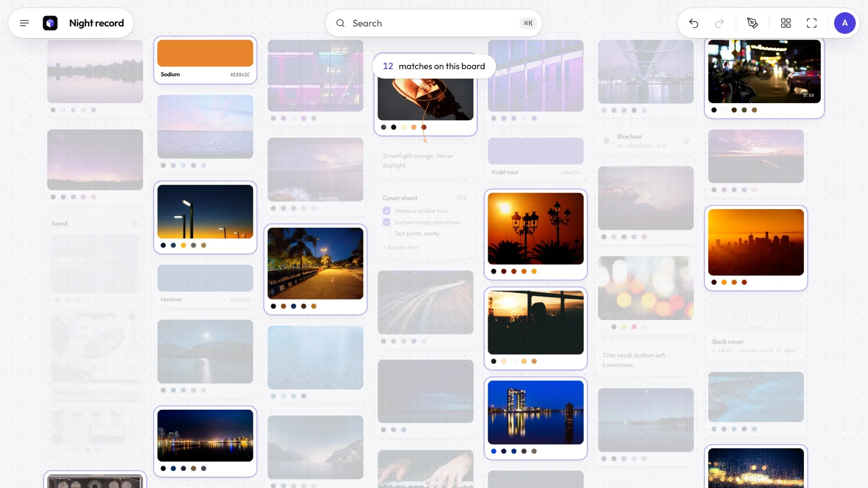
Task: Open the silhouette at window photo
Action: [x=536, y=323]
